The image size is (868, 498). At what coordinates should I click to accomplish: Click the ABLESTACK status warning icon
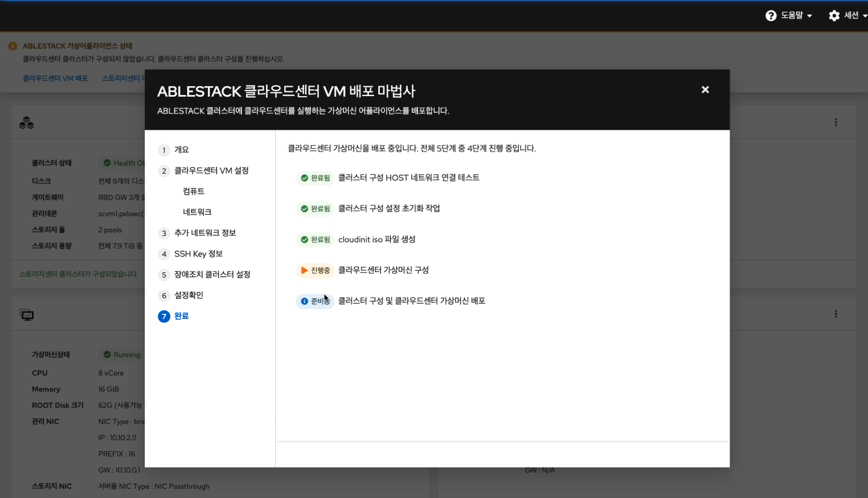pos(13,46)
